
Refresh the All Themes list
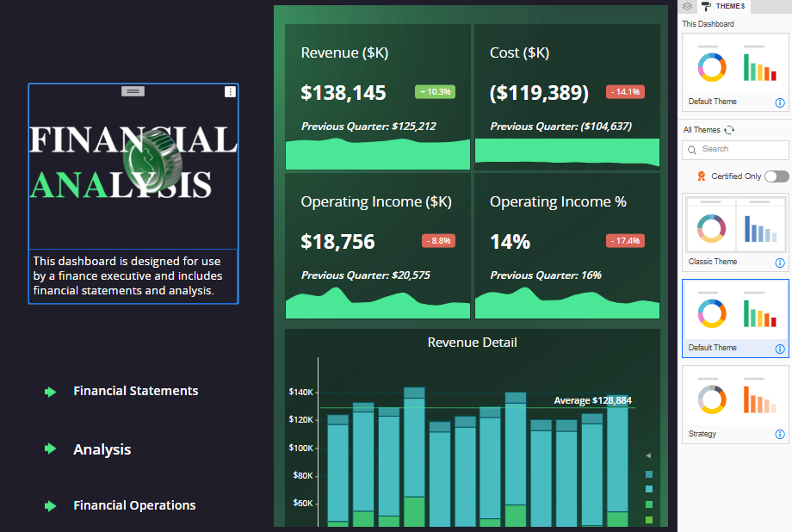pos(729,130)
